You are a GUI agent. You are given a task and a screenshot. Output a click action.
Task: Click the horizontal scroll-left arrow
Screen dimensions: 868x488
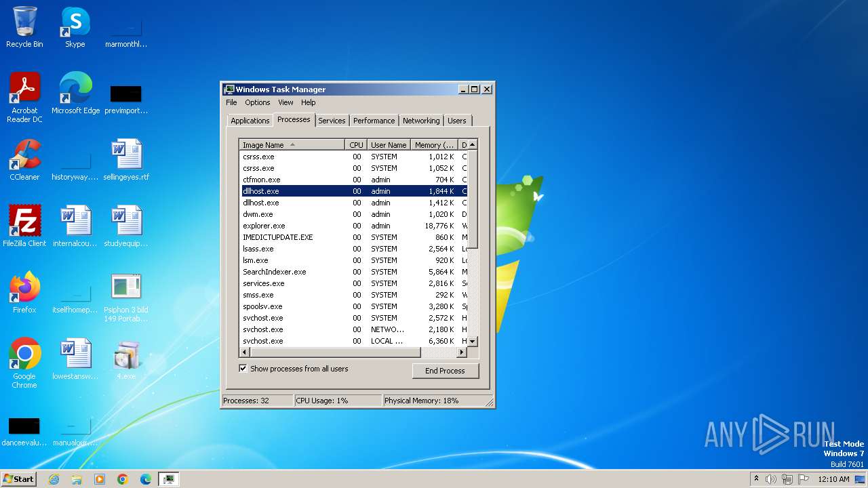tap(245, 352)
